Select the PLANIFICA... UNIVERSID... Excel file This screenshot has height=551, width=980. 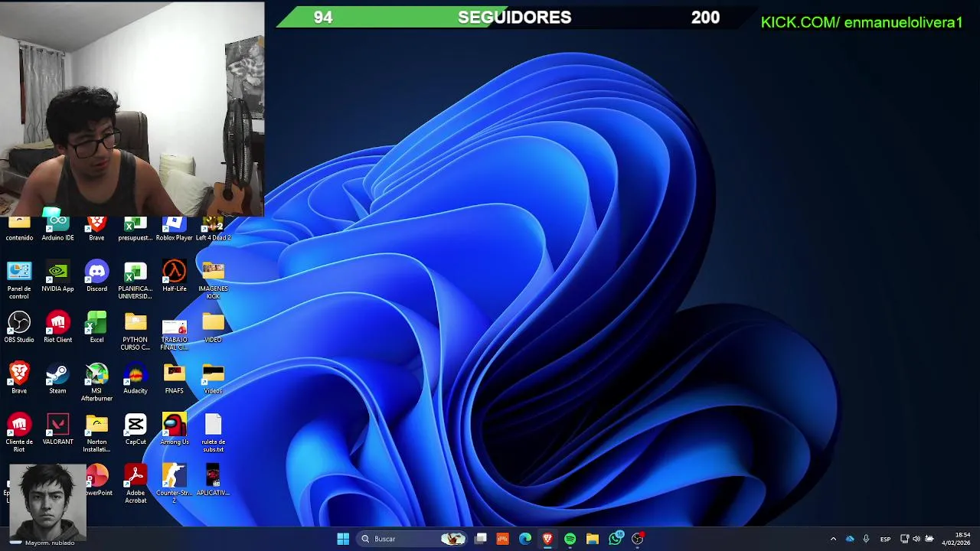pos(136,280)
